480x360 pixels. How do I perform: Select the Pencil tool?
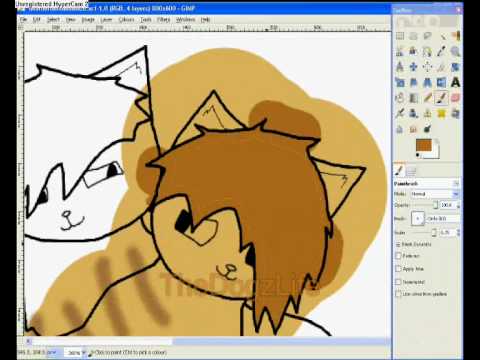427,98
